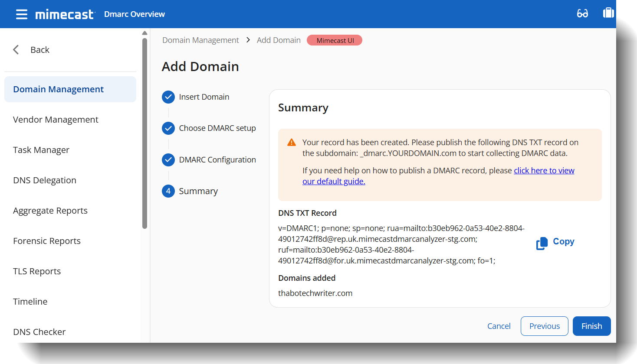This screenshot has width=637, height=364.
Task: Click the copy clipboard icon
Action: click(x=542, y=243)
